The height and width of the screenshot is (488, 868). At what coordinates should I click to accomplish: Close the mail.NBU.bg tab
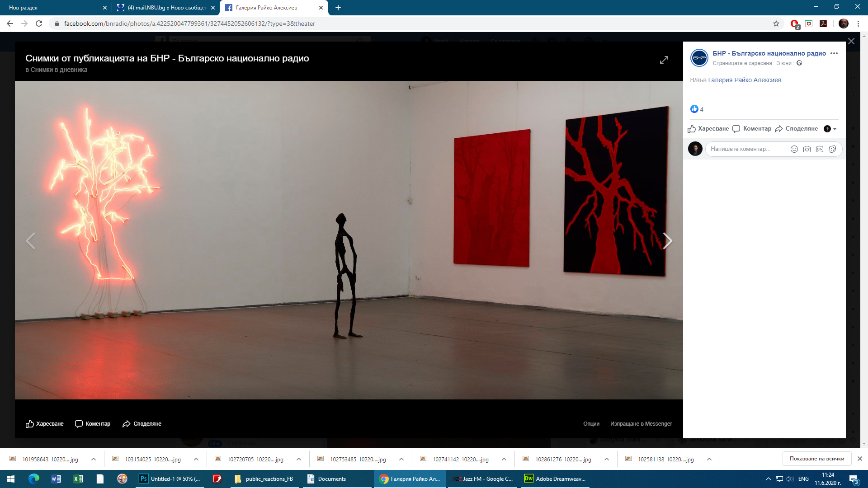pyautogui.click(x=213, y=8)
